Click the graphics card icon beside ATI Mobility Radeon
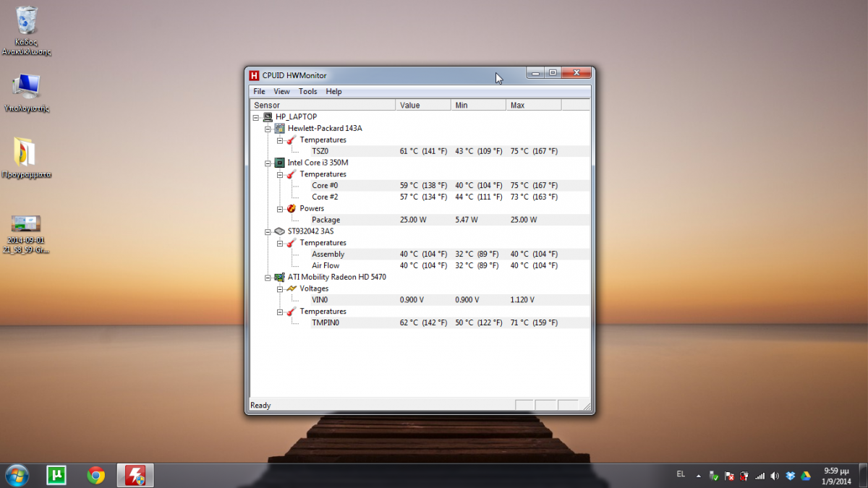Image resolution: width=868 pixels, height=488 pixels. point(279,277)
